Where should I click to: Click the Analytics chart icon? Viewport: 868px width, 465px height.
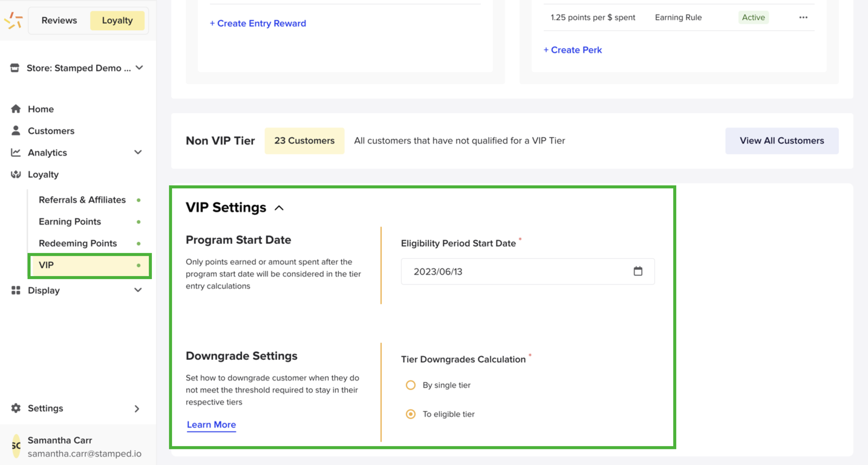16,152
